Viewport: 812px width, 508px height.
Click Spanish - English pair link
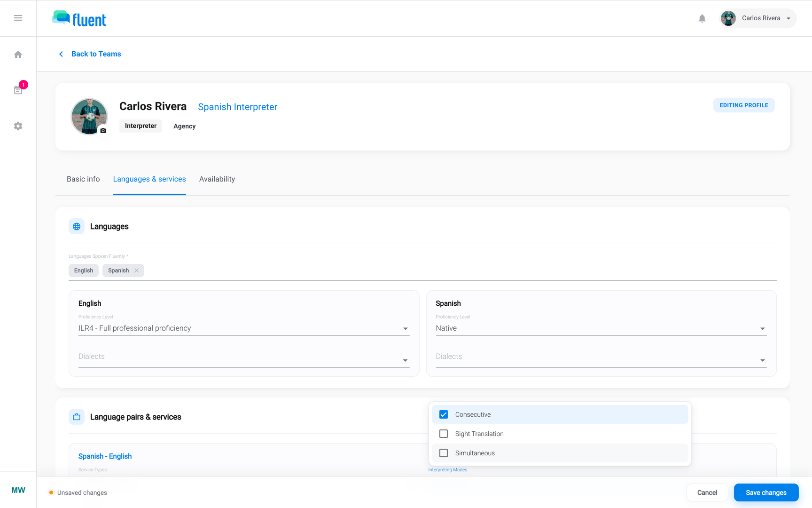tap(105, 456)
